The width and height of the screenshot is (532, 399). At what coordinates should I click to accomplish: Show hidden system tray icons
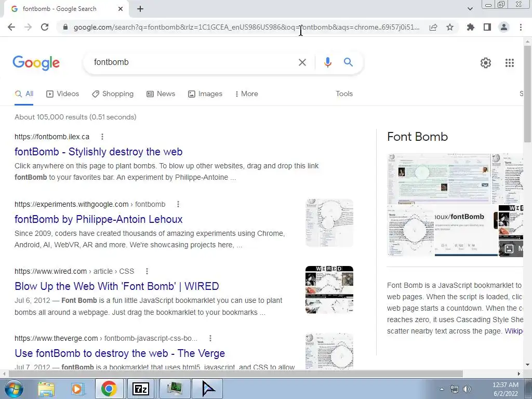pyautogui.click(x=442, y=389)
